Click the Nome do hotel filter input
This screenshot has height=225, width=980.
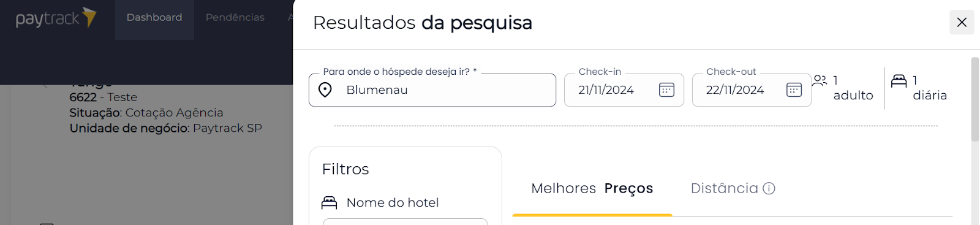pyautogui.click(x=405, y=221)
